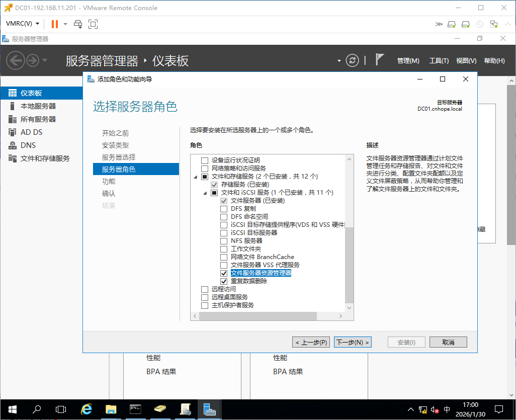Open the notifications flag in Server Manager
Screen dimensions: 516x420
(379, 60)
